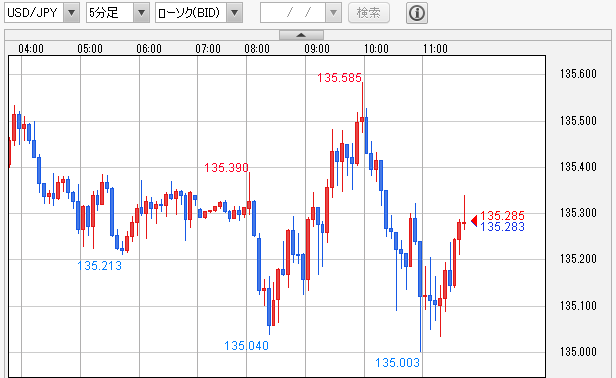The height and width of the screenshot is (378, 616).
Task: Open the date picker dropdown arrow
Action: (333, 13)
